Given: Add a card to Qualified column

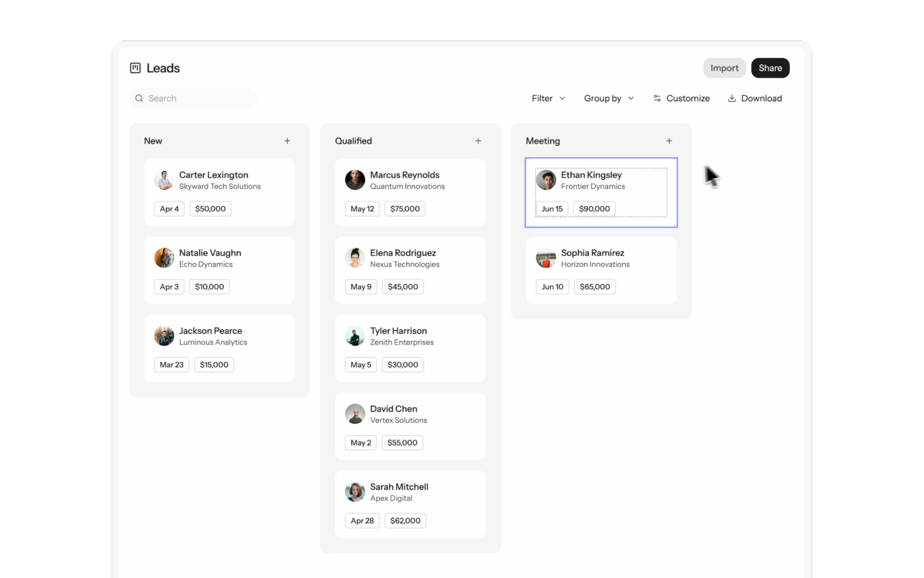Looking at the screenshot, I should coord(478,141).
